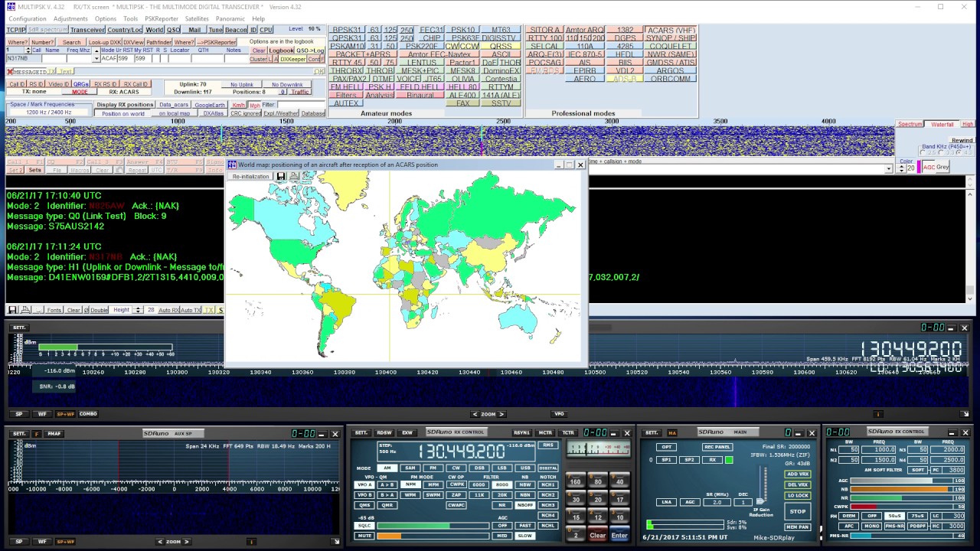Select AGC SLOW setting
Viewport: 980px width, 551px height.
pos(524,536)
